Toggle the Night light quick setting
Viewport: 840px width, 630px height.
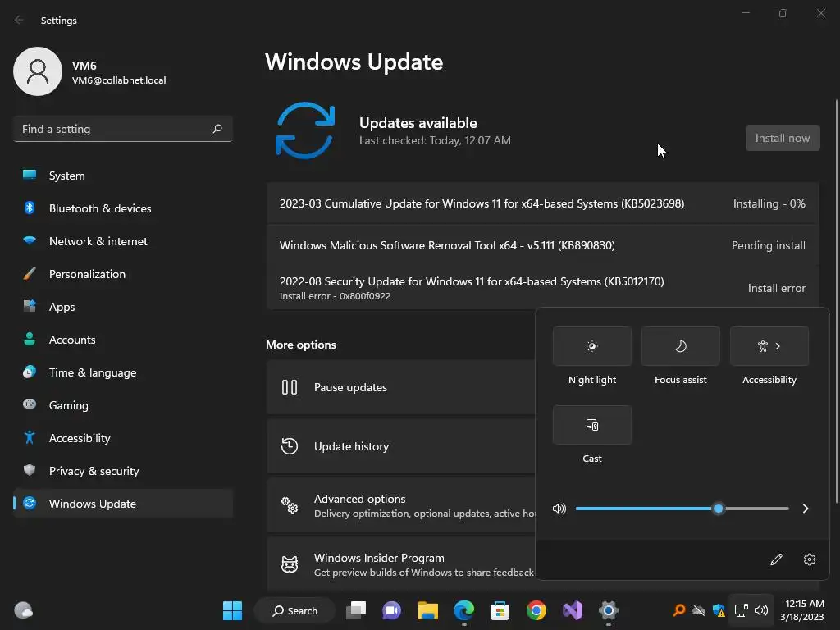[x=592, y=346]
